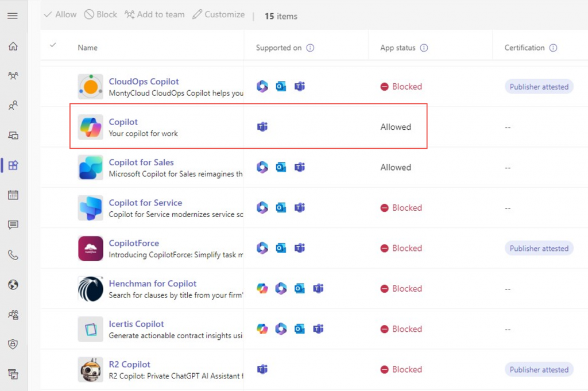588x391 pixels.
Task: Click Publisher attested badge for CopilotForce
Action: [x=539, y=249]
